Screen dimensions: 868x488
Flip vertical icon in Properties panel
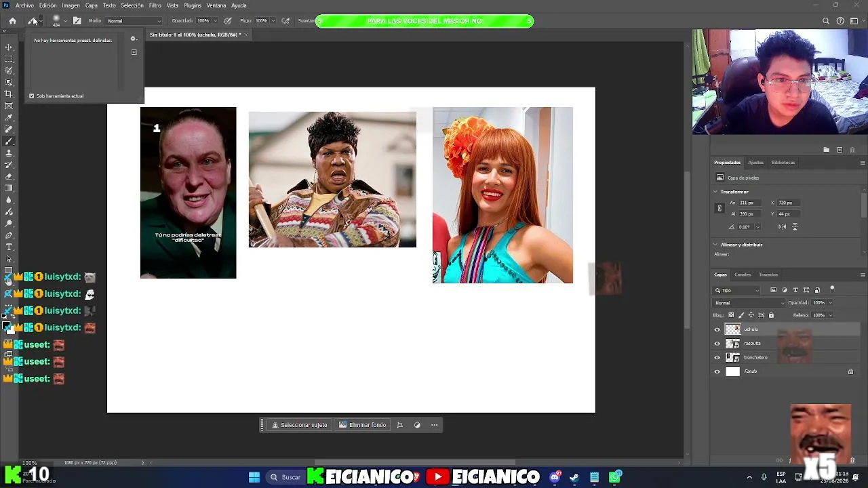point(795,226)
